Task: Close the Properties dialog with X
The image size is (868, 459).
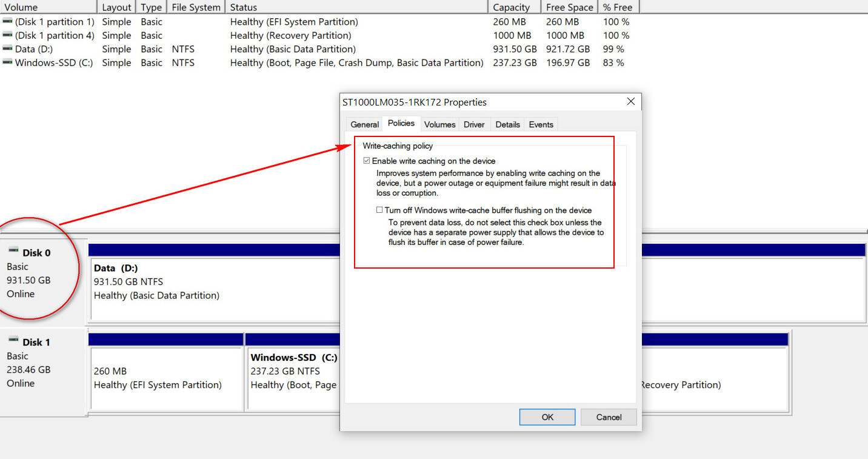Action: pos(630,102)
